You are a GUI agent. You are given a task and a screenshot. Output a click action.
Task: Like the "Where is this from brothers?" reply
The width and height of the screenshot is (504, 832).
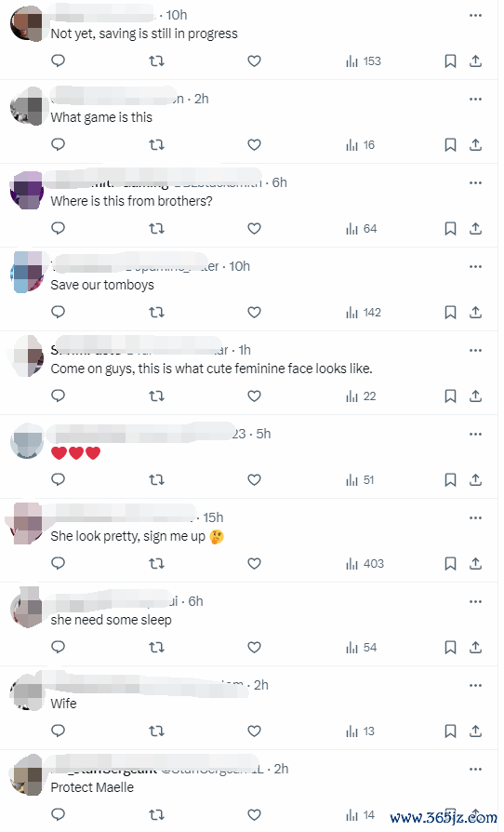255,229
